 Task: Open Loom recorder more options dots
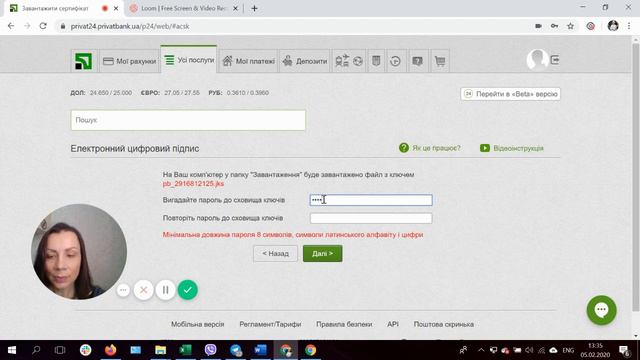point(123,290)
